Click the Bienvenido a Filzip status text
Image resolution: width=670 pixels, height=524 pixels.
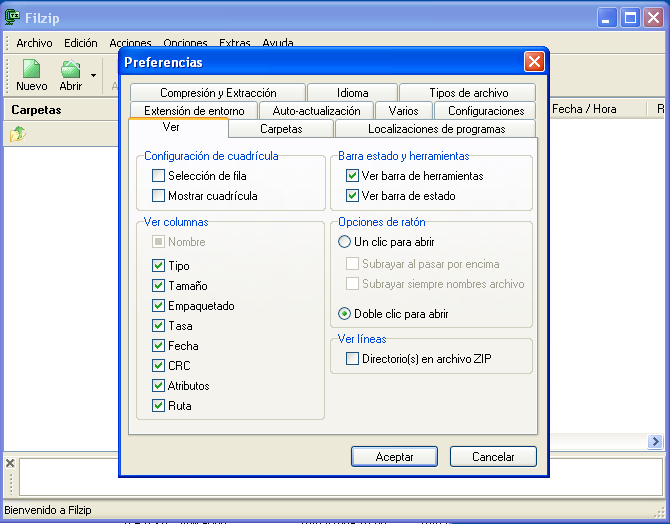click(x=48, y=510)
